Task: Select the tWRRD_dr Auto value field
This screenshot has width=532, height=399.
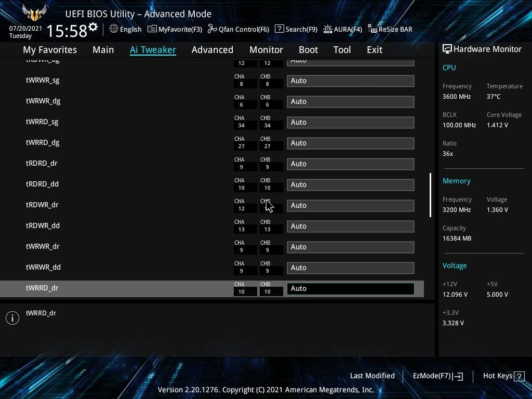Action: pyautogui.click(x=350, y=289)
